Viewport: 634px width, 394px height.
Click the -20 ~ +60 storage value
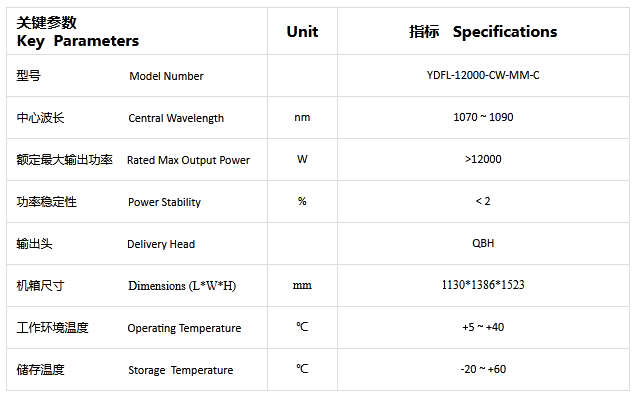tap(483, 369)
